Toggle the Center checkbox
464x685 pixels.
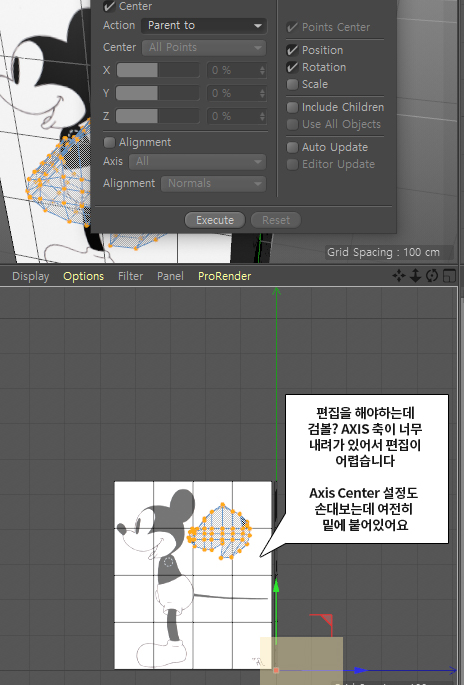(x=109, y=6)
